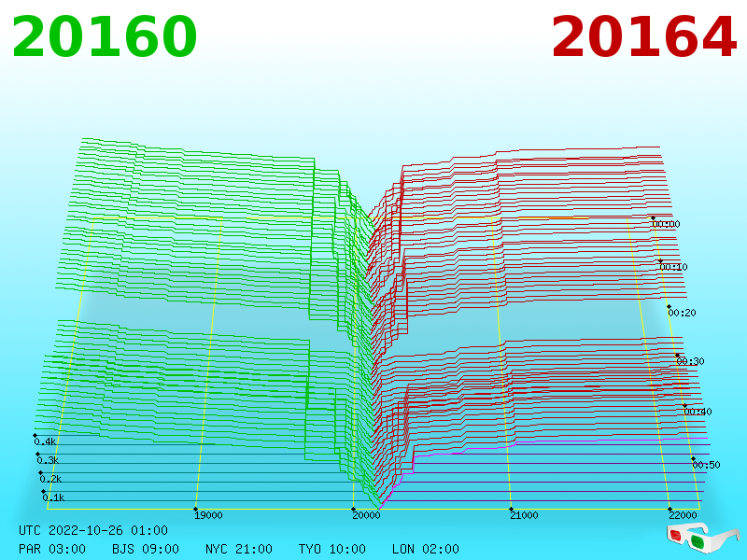Click the UTC 2022-10-26 01:00 timestamp
This screenshot has width=747, height=560.
click(93, 530)
